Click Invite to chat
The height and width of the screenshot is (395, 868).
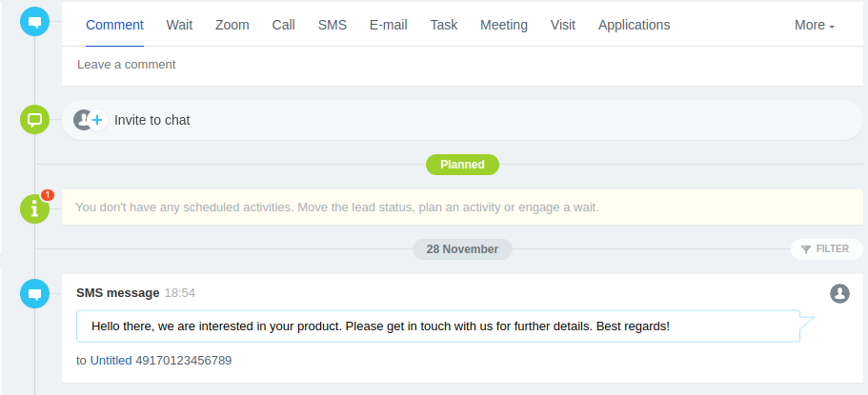pos(152,120)
